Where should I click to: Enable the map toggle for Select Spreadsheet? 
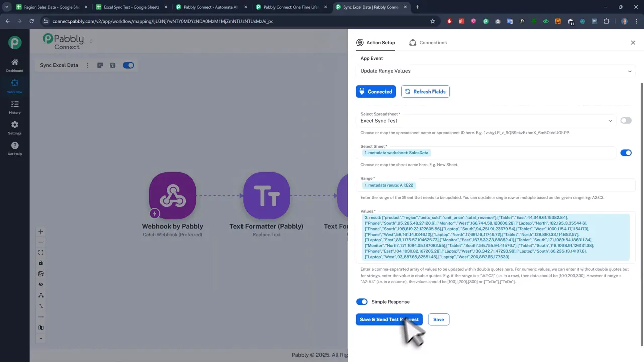(x=626, y=121)
